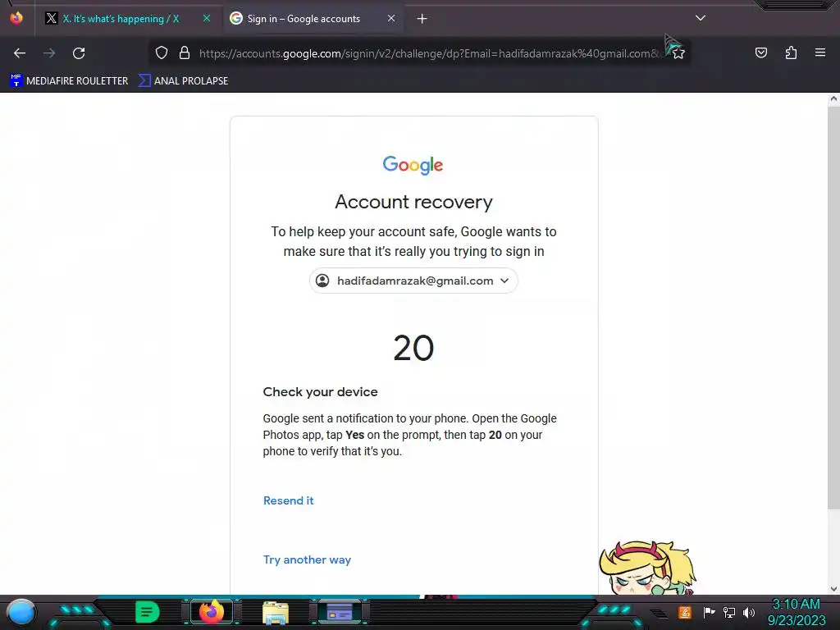Open the extensions puzzle icon
Viewport: 840px width, 630px height.
tap(791, 52)
